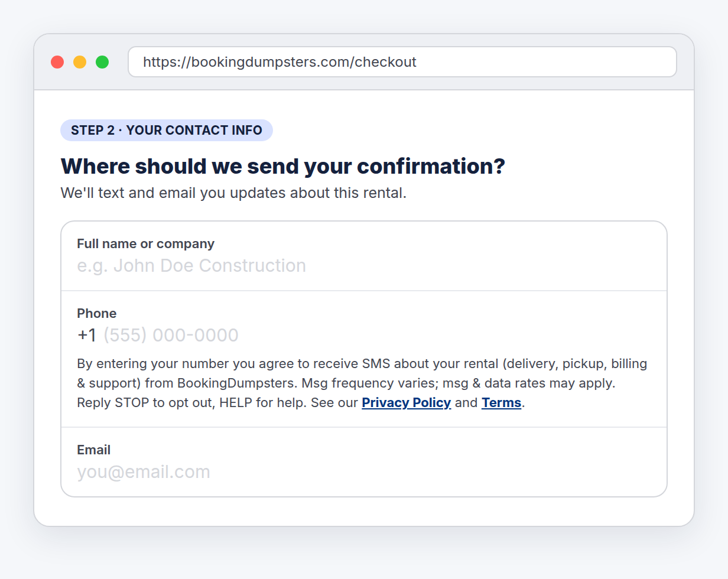
Task: Focus the you@email.com email field
Action: (x=364, y=472)
